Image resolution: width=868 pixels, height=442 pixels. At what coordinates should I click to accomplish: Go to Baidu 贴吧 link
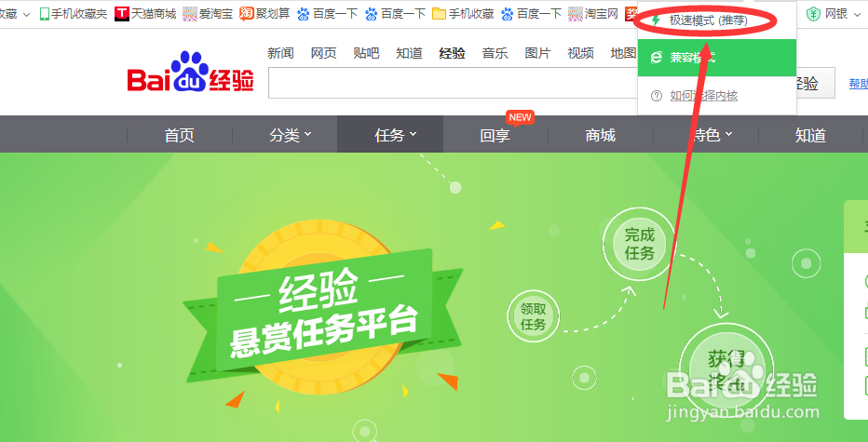point(366,53)
